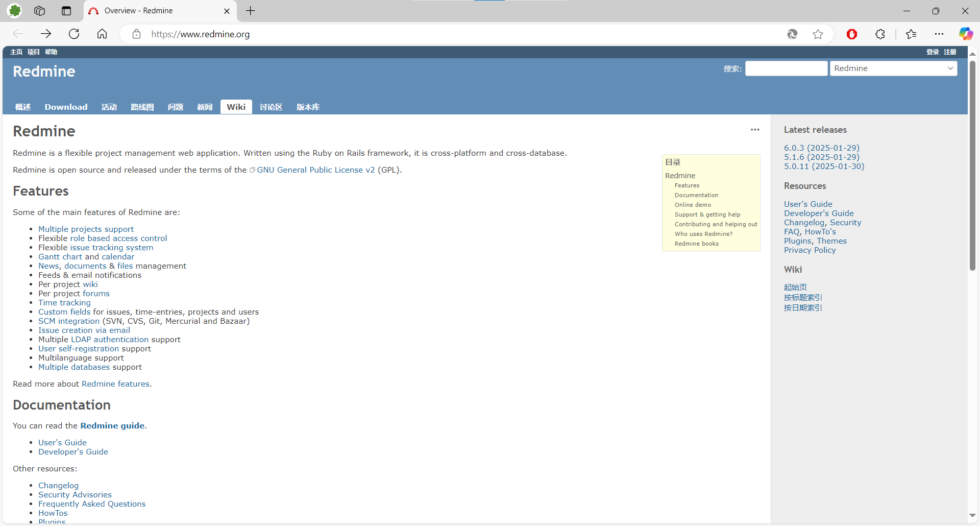Click the browser refresh icon

74,34
